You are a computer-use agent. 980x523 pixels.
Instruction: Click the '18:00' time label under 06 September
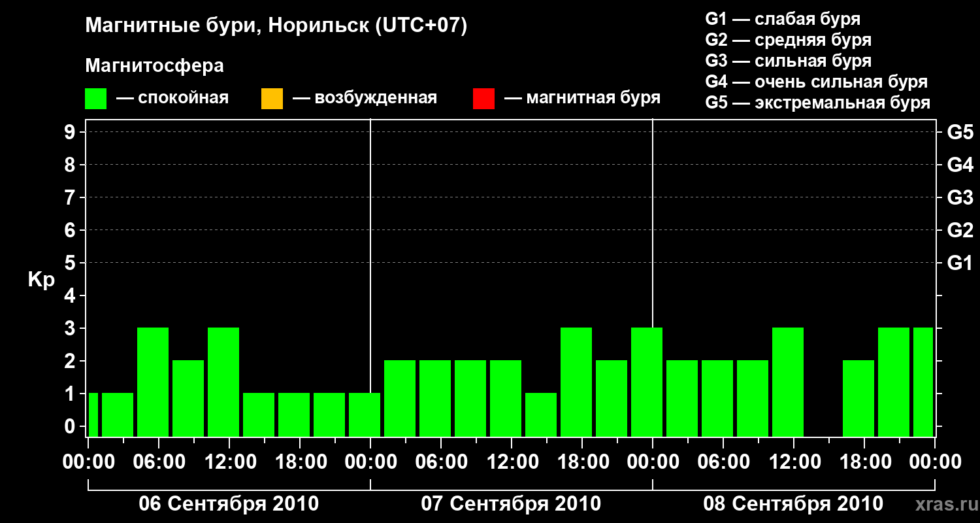click(x=300, y=462)
